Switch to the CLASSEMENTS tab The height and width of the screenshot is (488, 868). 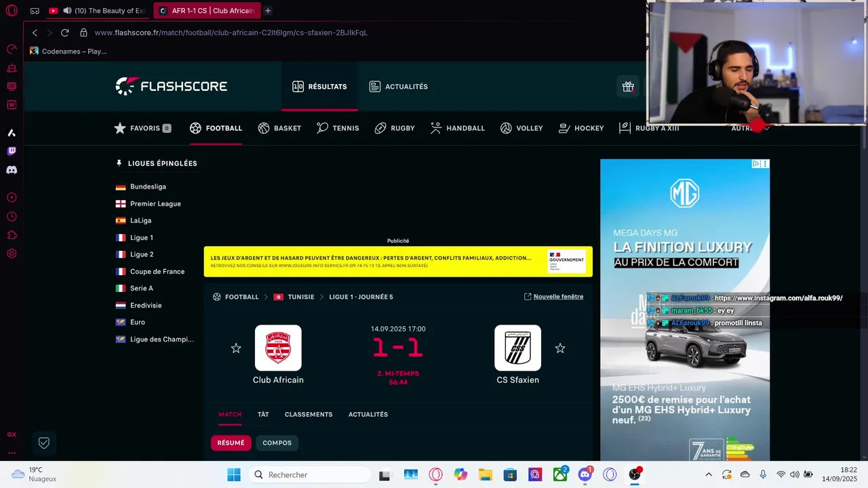309,414
